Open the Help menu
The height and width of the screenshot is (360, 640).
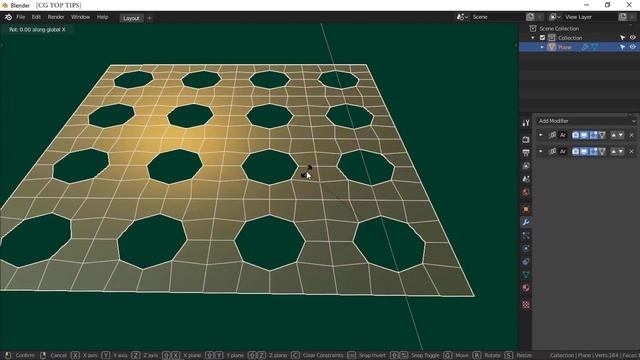(102, 17)
